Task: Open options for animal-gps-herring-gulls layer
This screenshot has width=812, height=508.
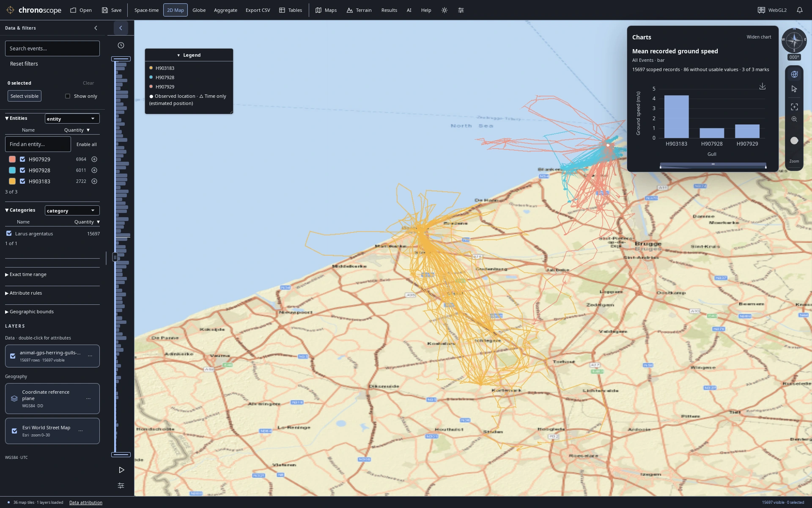Action: coord(90,356)
